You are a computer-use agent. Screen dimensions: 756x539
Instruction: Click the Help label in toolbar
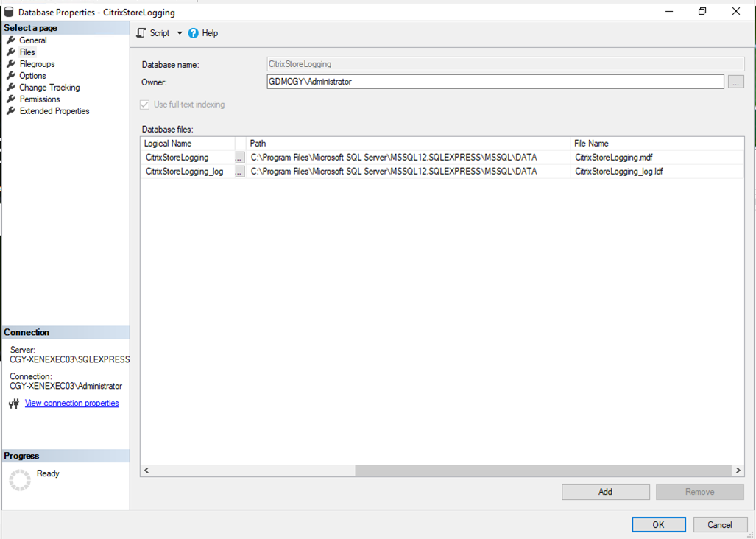pyautogui.click(x=210, y=33)
